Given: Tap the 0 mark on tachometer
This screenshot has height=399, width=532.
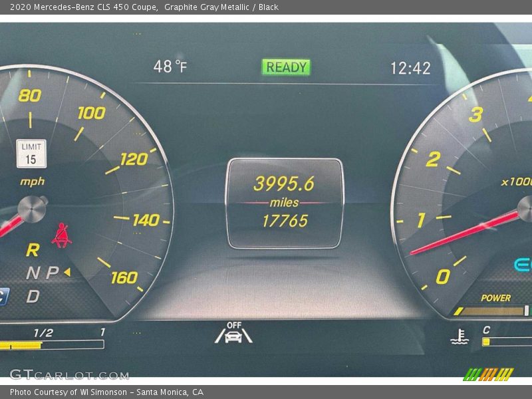Looking at the screenshot, I should click(x=443, y=277).
